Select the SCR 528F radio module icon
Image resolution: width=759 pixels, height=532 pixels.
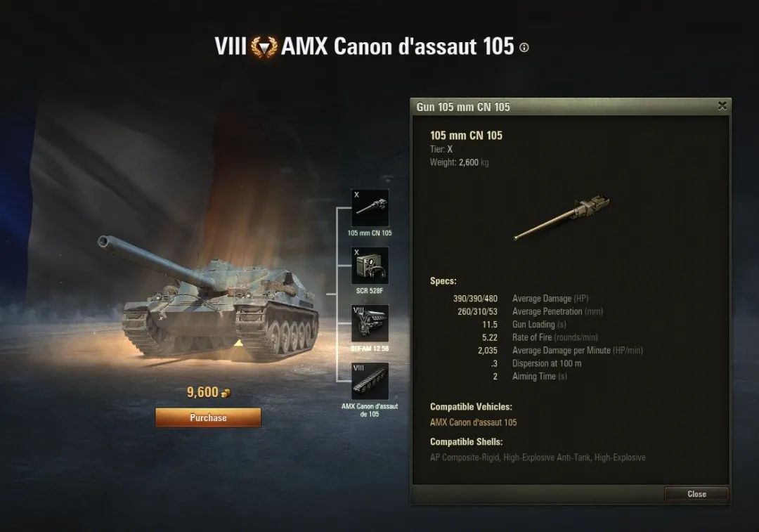[x=370, y=265]
